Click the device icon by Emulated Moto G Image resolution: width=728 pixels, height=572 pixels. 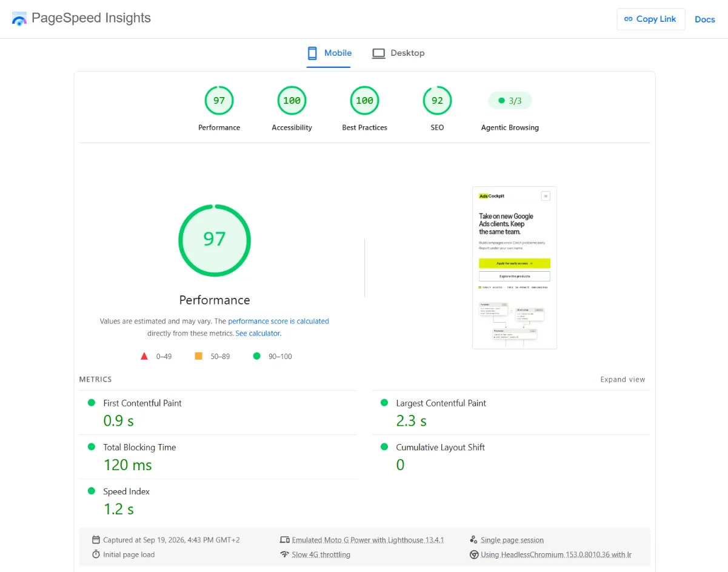click(284, 540)
